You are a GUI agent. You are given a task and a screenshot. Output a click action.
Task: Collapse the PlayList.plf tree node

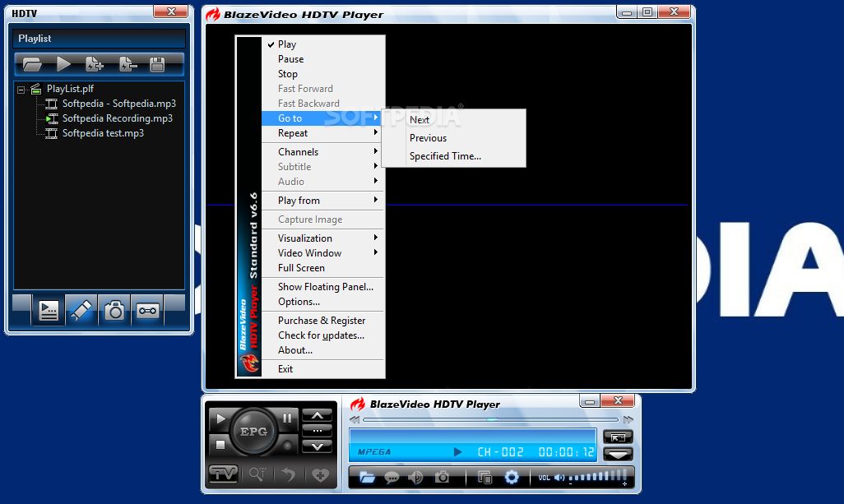pos(21,90)
